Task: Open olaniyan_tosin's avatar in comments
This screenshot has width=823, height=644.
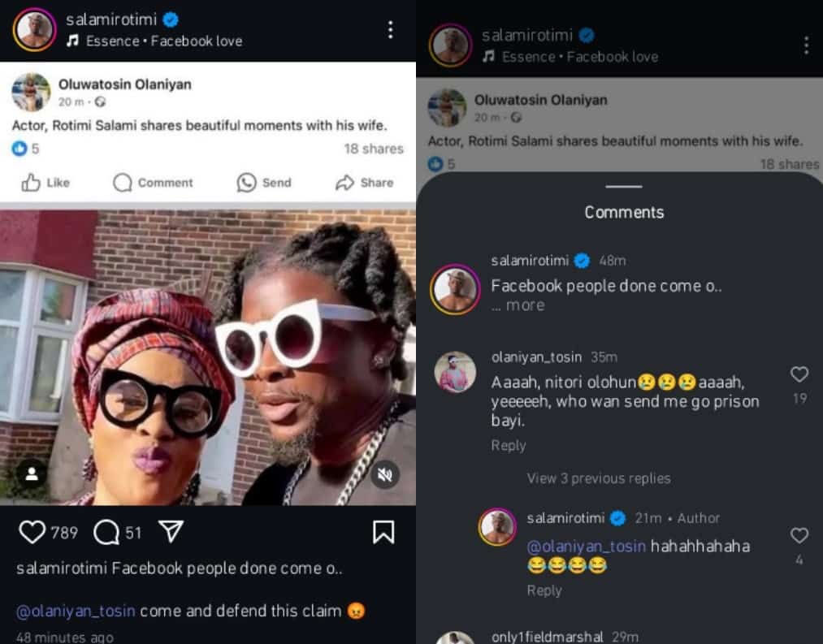Action: (455, 372)
